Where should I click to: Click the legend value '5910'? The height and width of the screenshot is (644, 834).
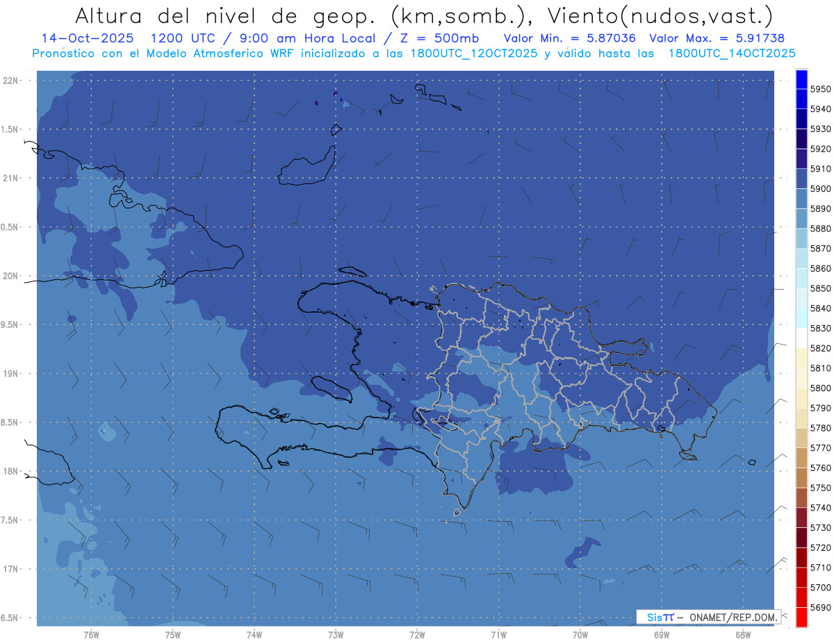click(821, 169)
